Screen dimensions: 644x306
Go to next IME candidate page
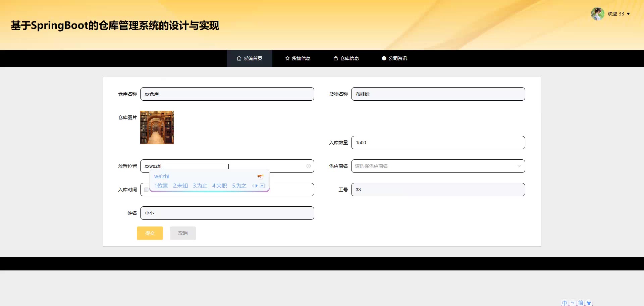coord(257,186)
